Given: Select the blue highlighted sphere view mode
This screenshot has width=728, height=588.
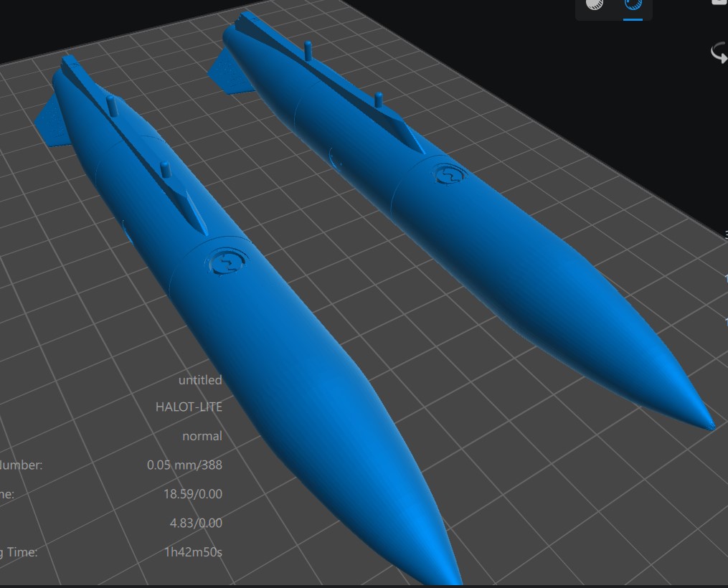Looking at the screenshot, I should 633,5.
